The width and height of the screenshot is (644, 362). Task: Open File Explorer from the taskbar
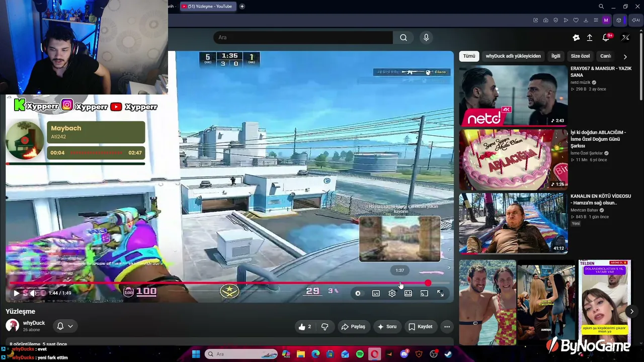coord(301,354)
